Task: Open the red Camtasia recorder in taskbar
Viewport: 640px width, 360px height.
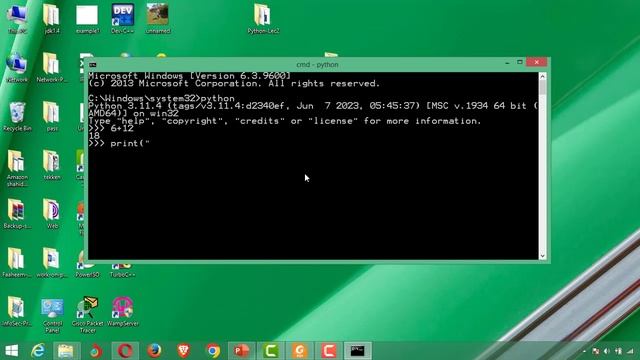Action: (x=329, y=351)
